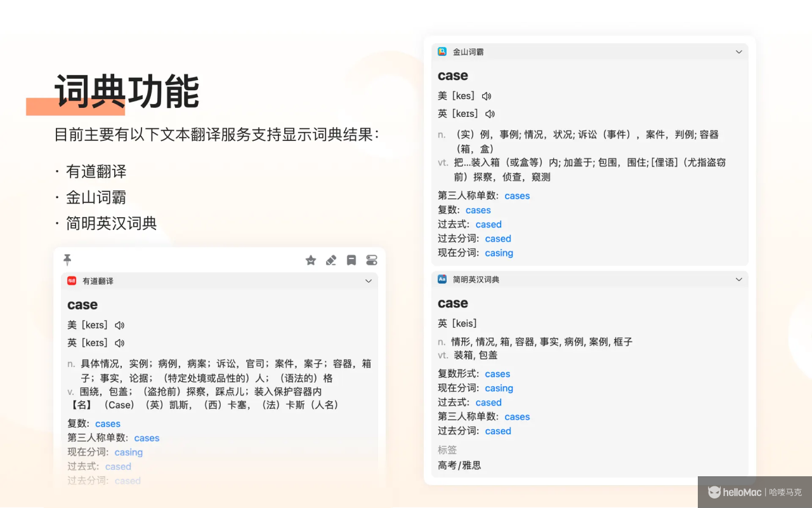
Task: Open 过去式 'cased' link in 简明英汉词典
Action: pyautogui.click(x=488, y=403)
